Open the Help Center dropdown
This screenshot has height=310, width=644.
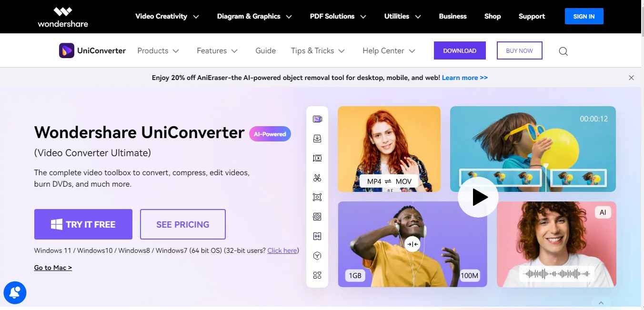tap(389, 50)
